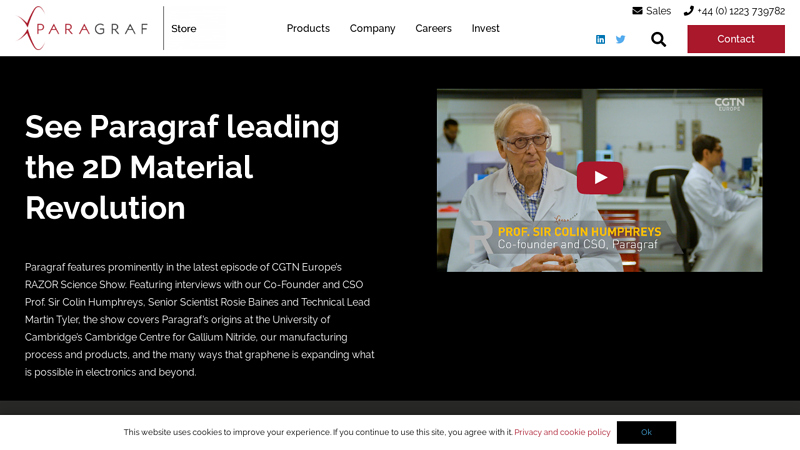Click the cookie notice text
Viewport: 800px width, 450px height.
pos(318,432)
